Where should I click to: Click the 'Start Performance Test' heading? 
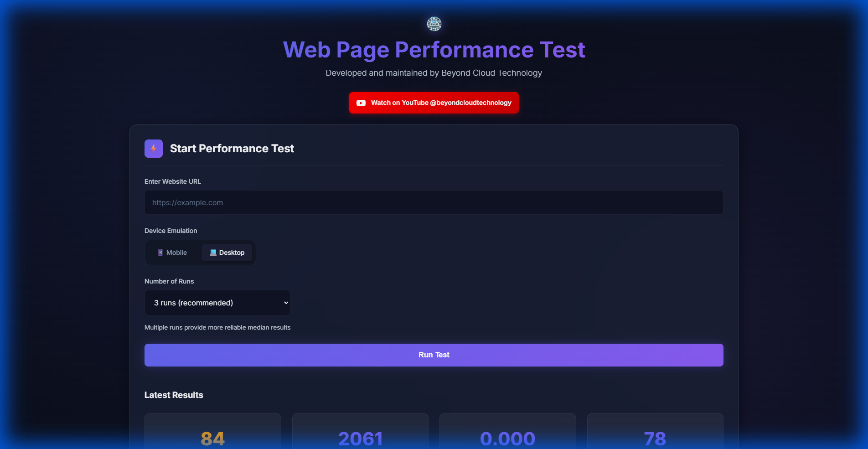[232, 148]
